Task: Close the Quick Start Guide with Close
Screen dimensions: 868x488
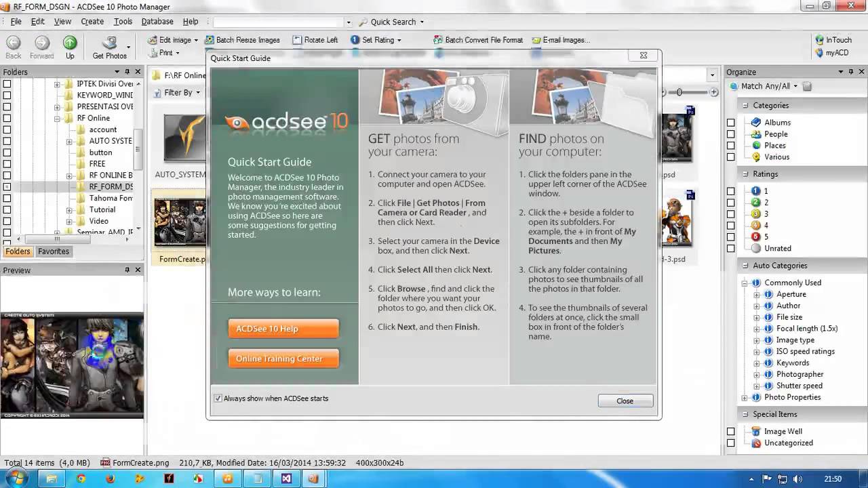Action: click(x=625, y=401)
